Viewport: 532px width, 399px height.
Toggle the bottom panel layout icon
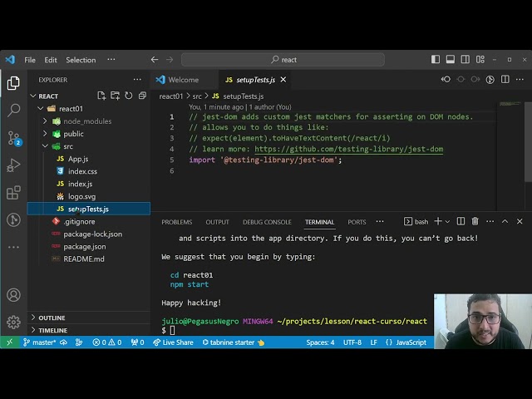coord(451,59)
